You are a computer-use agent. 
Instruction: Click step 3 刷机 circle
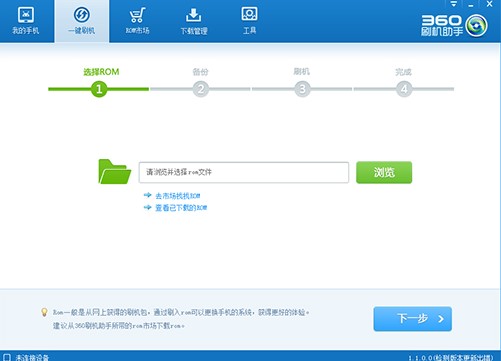(x=302, y=89)
